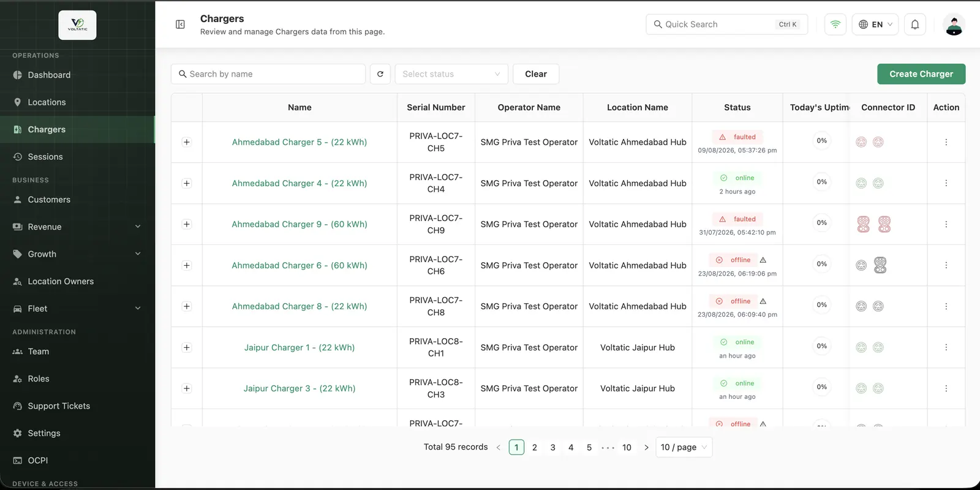
Task: Open actions menu for Jaipur Charger 1
Action: (946, 347)
